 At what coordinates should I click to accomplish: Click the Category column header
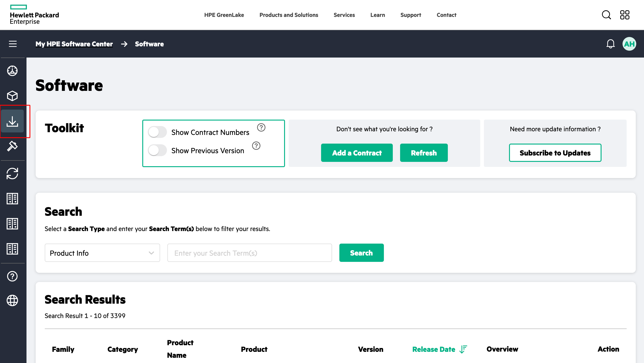pyautogui.click(x=122, y=349)
